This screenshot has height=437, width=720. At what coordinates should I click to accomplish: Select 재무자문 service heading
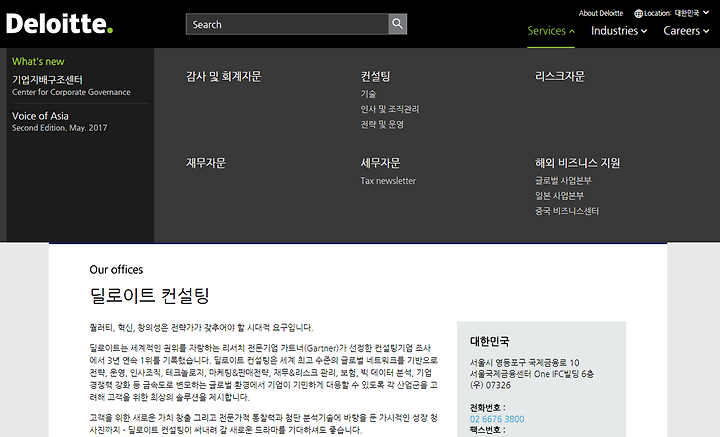click(206, 163)
